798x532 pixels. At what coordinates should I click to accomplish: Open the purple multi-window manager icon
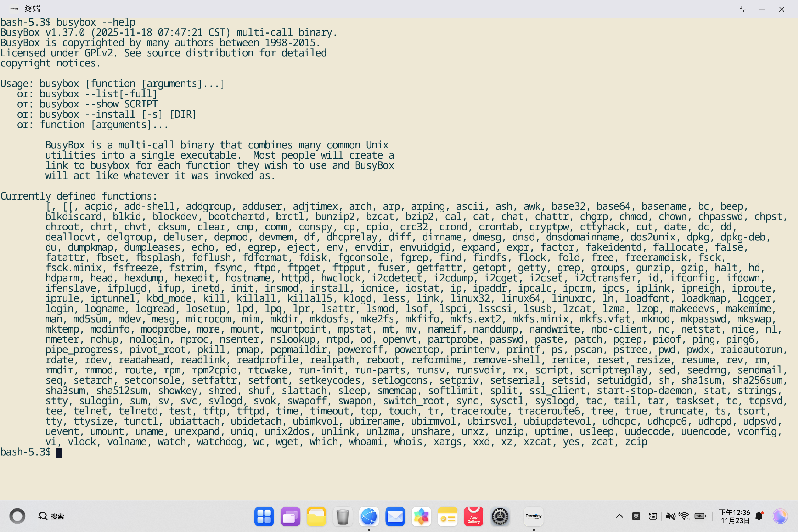290,516
